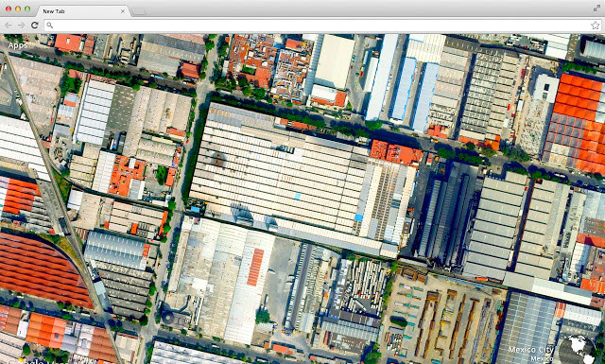The image size is (605, 364).
Task: Zoom the window using the green button
Action: (27, 9)
